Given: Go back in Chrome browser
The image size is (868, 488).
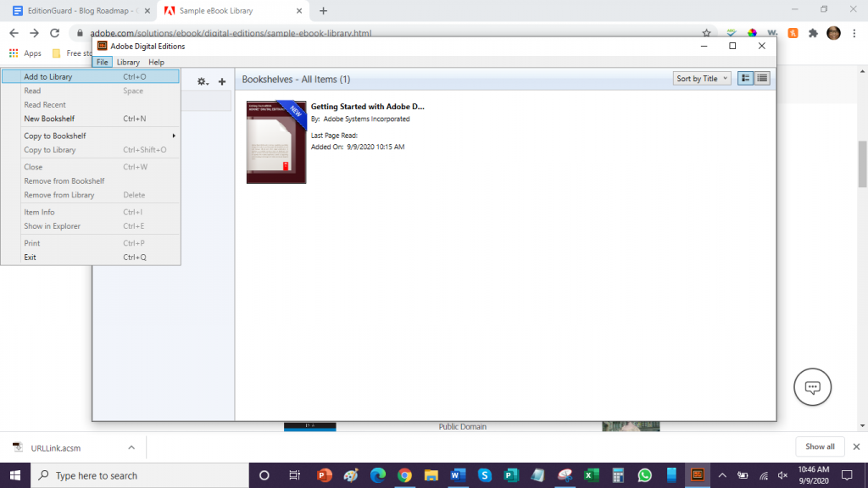Looking at the screenshot, I should tap(14, 33).
